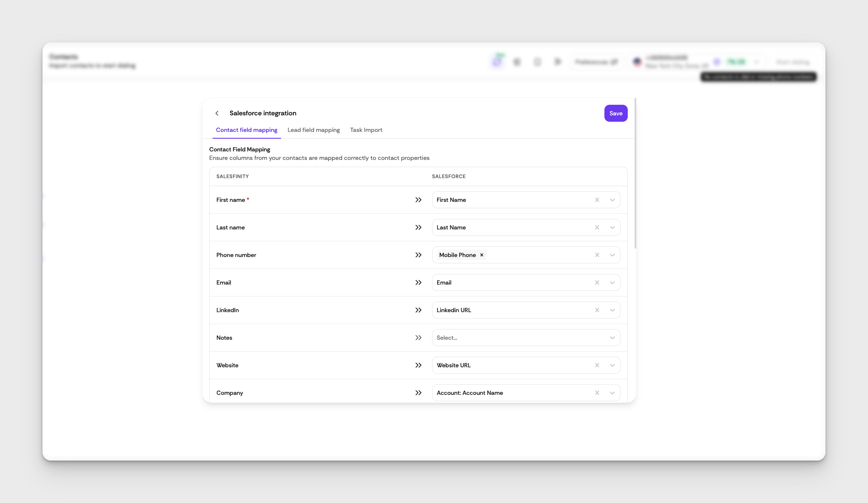This screenshot has height=503, width=868.
Task: Clear the Website URL mapping
Action: pyautogui.click(x=597, y=365)
